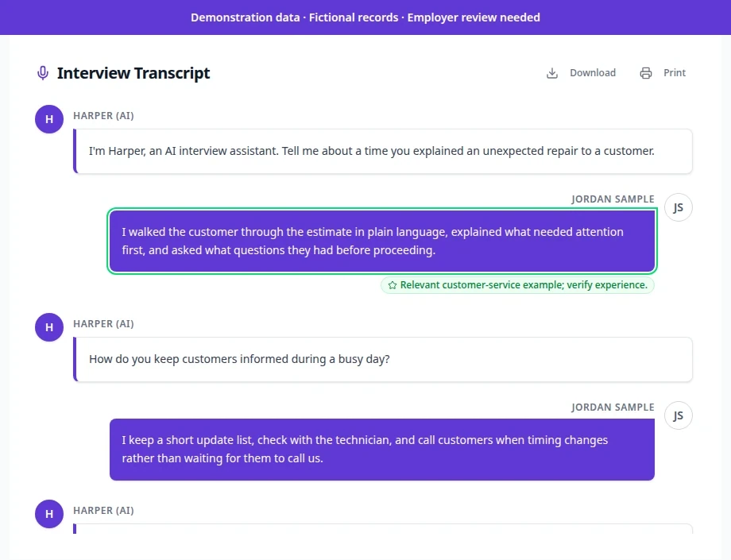Viewport: 731px width, 560px height.
Task: Click the first 'HARPER (AI)' label
Action: [103, 115]
